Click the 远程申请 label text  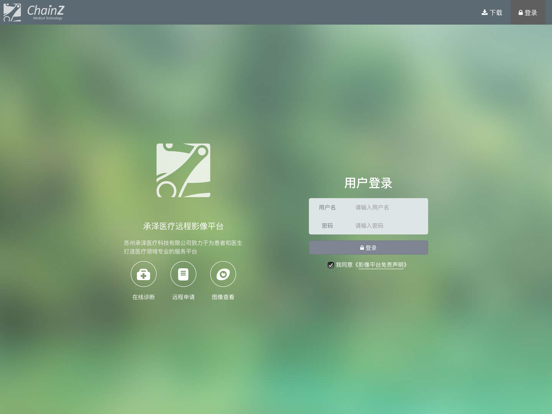pos(183,297)
